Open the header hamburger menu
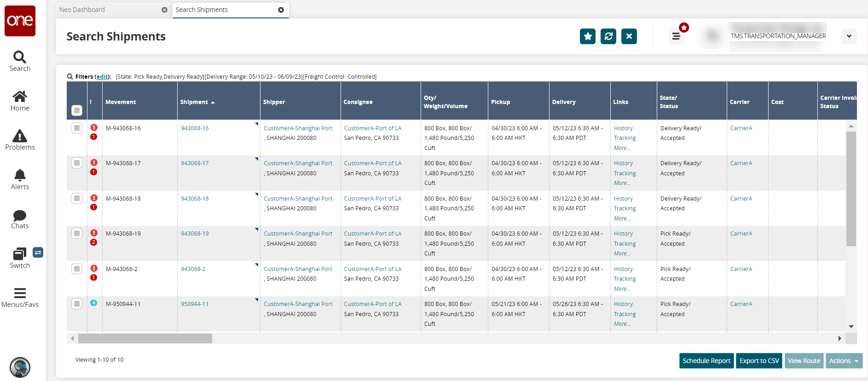The image size is (868, 381). (x=676, y=36)
